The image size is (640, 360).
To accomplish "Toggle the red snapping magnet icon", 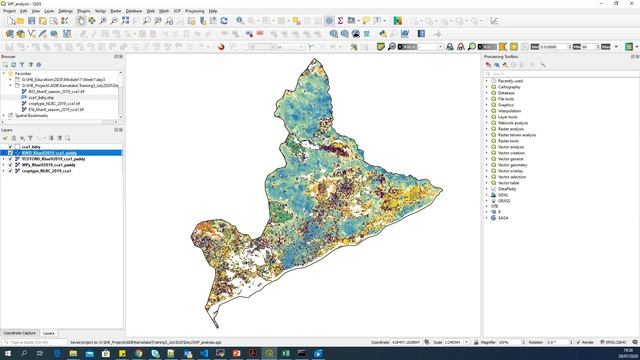I will coord(221,47).
